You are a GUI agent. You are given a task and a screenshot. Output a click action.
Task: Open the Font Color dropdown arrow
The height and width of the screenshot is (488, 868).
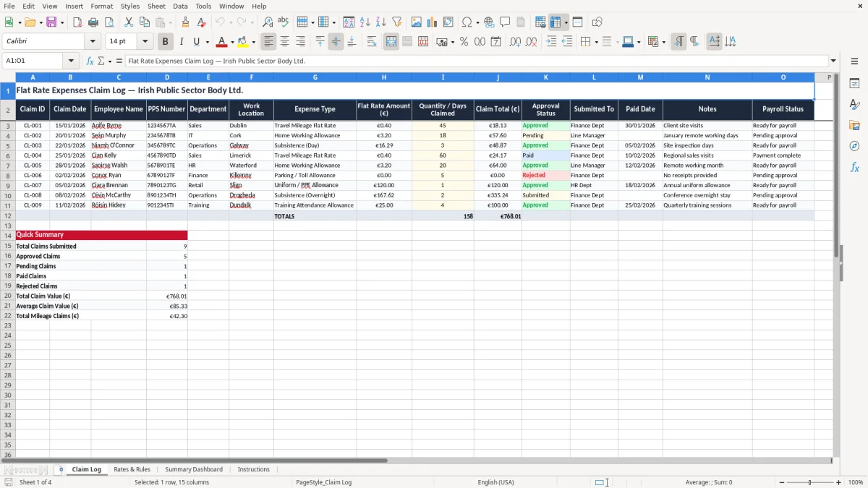coord(232,42)
